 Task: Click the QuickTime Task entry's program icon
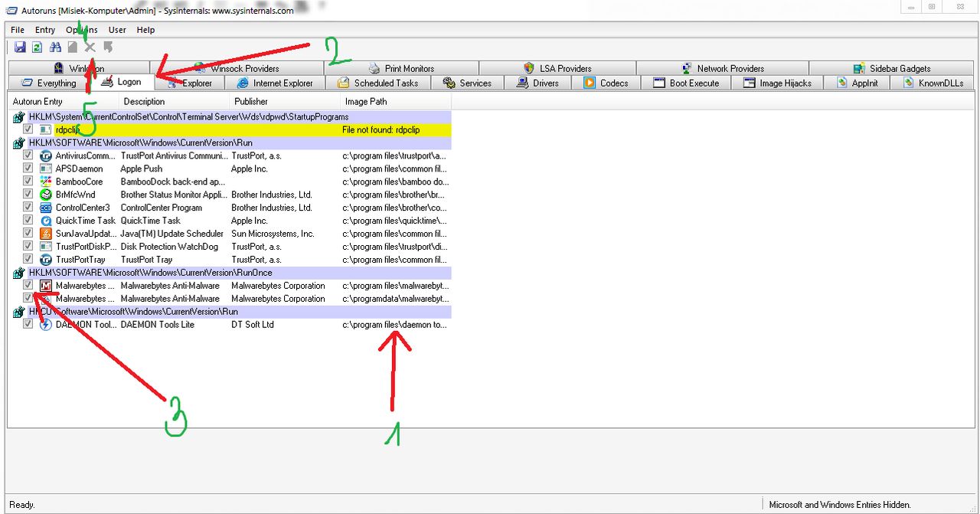[x=46, y=221]
